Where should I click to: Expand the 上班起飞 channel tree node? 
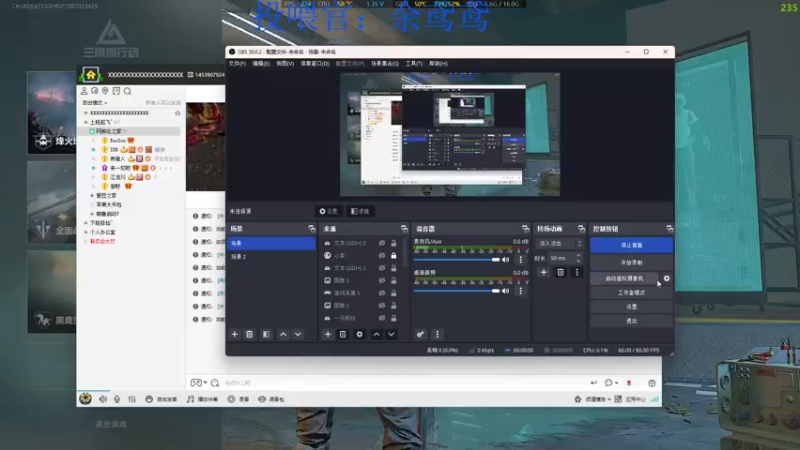click(86, 122)
